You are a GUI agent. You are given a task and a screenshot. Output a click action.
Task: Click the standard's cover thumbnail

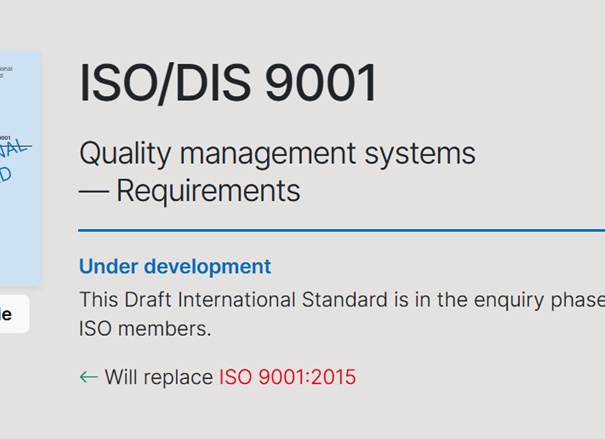coord(20,168)
